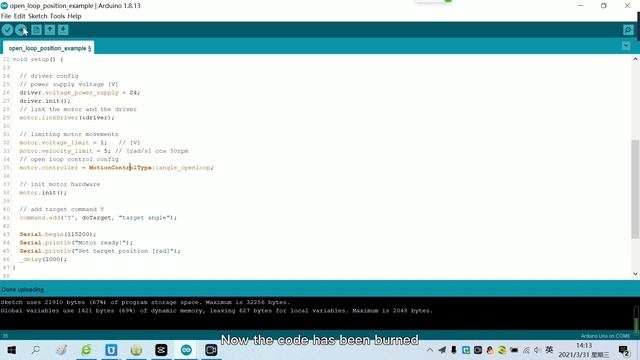
Task: Open the green 'e' browser in taskbar
Action: (86, 350)
